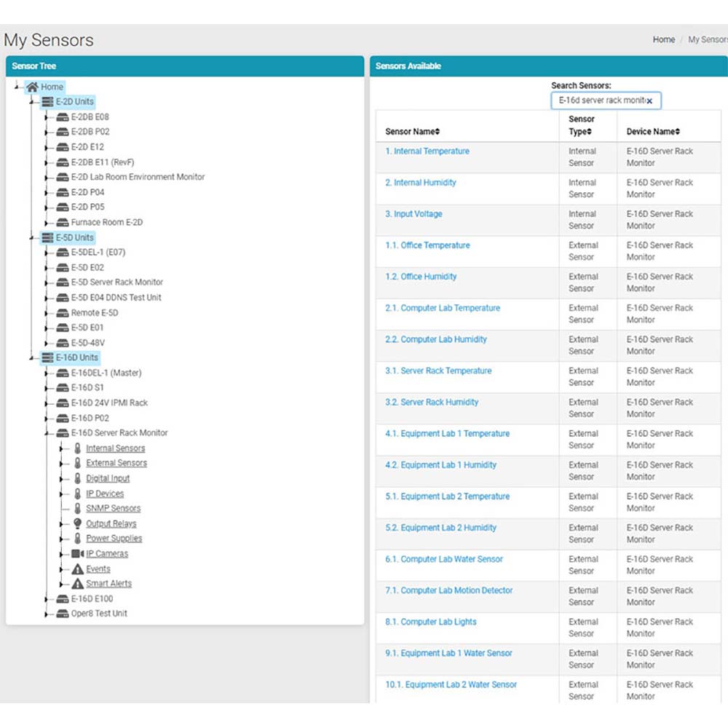Open 4.2. Equipment Lab 1 Humidity link
Image resolution: width=728 pixels, height=728 pixels.
(x=440, y=465)
